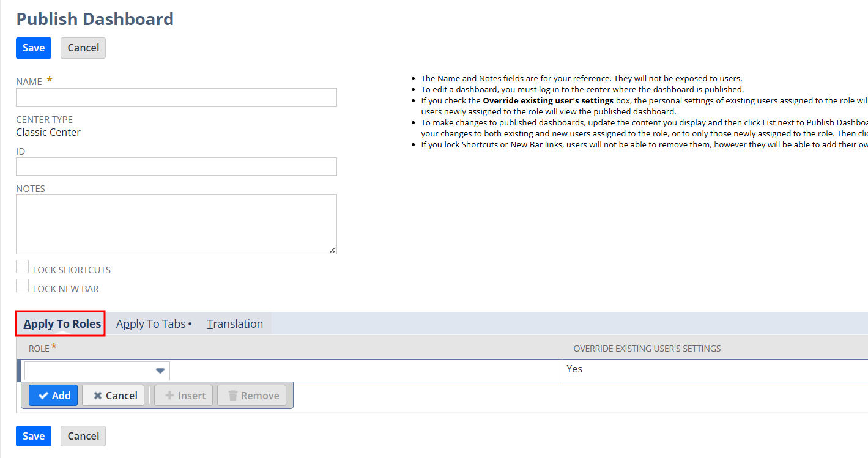Viewport: 868px width, 458px height.
Task: Click the Remove button with the trash icon
Action: (x=252, y=396)
